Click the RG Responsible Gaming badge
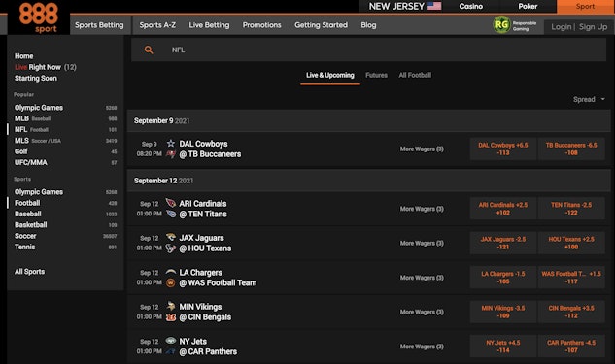 tap(515, 25)
